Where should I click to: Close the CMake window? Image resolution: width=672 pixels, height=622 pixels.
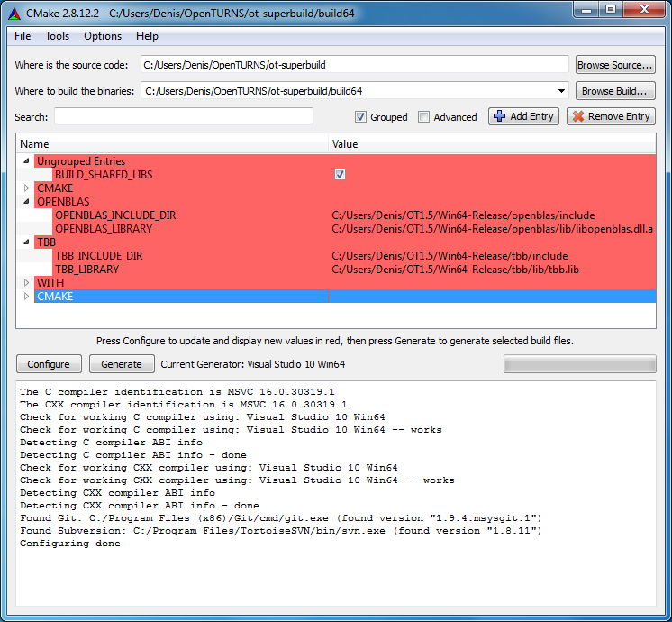pyautogui.click(x=644, y=10)
